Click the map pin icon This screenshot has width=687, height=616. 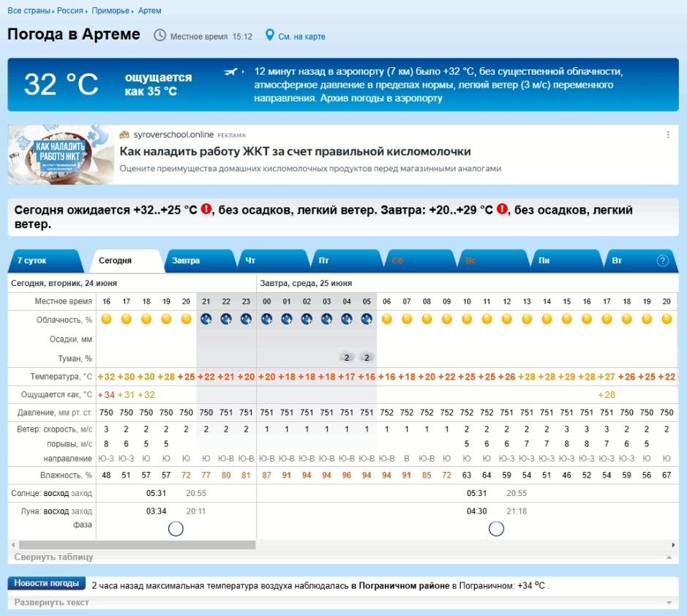270,35
